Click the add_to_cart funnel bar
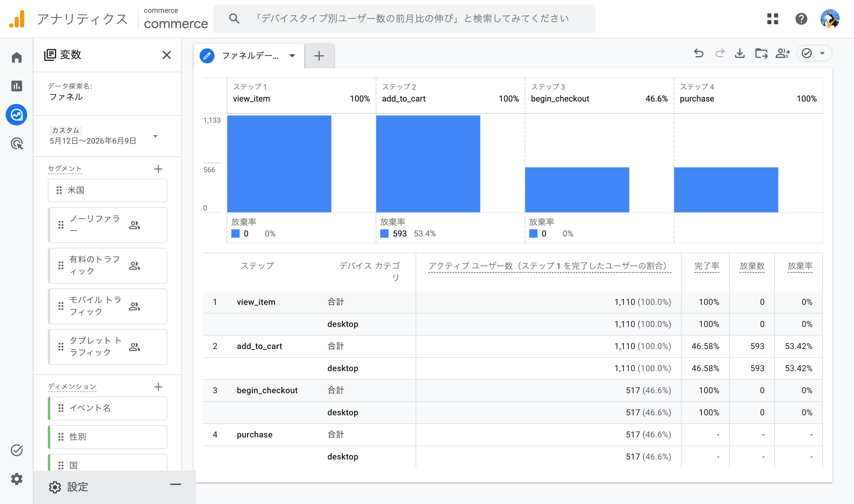 pos(428,164)
